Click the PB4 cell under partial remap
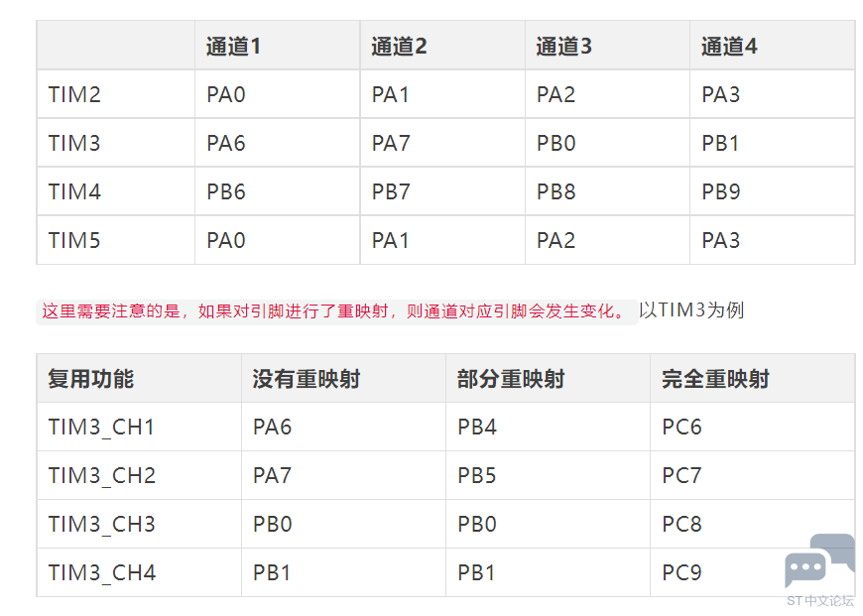Screen dimensions: 863x616 click(476, 428)
